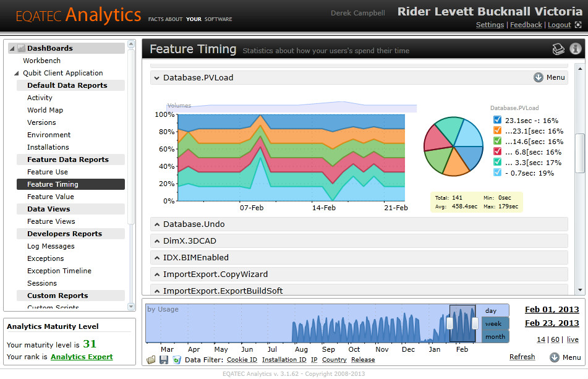Click the save filter floppy disk icon
The height and width of the screenshot is (379, 588).
pyautogui.click(x=163, y=360)
